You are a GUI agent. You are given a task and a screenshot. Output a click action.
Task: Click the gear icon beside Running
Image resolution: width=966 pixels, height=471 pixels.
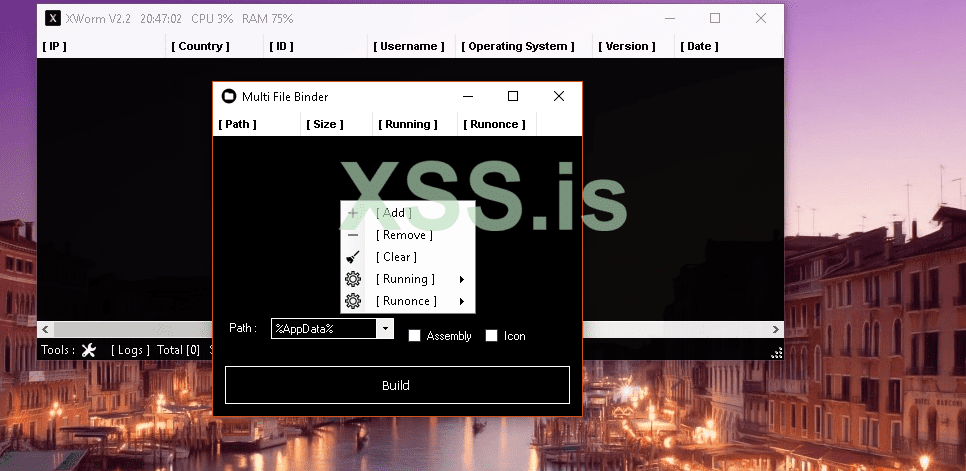click(353, 280)
